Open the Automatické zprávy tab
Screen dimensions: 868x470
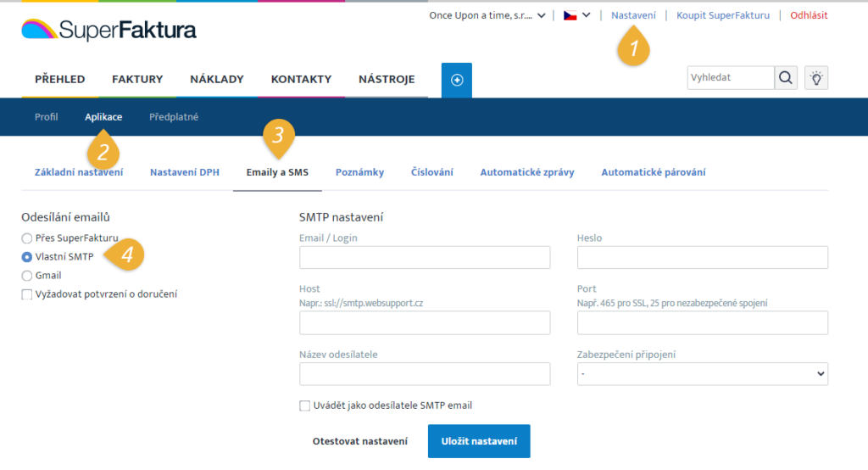point(527,172)
